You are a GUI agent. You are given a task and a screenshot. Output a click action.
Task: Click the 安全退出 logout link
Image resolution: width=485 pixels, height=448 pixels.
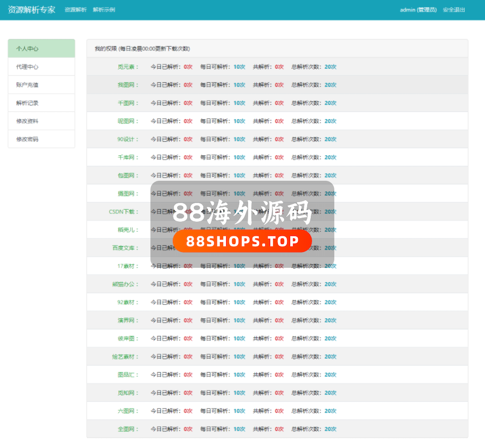454,10
